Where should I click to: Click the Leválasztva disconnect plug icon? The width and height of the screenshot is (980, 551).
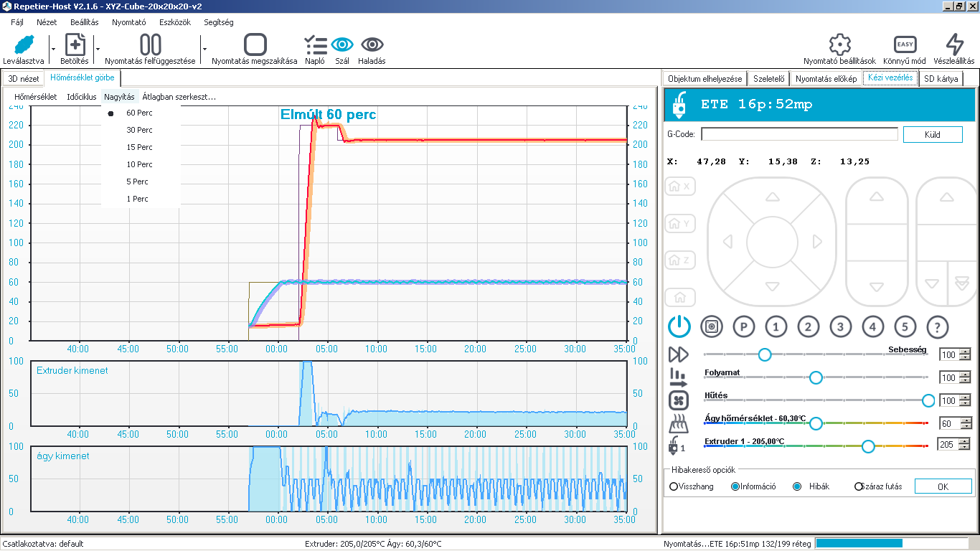pos(24,45)
